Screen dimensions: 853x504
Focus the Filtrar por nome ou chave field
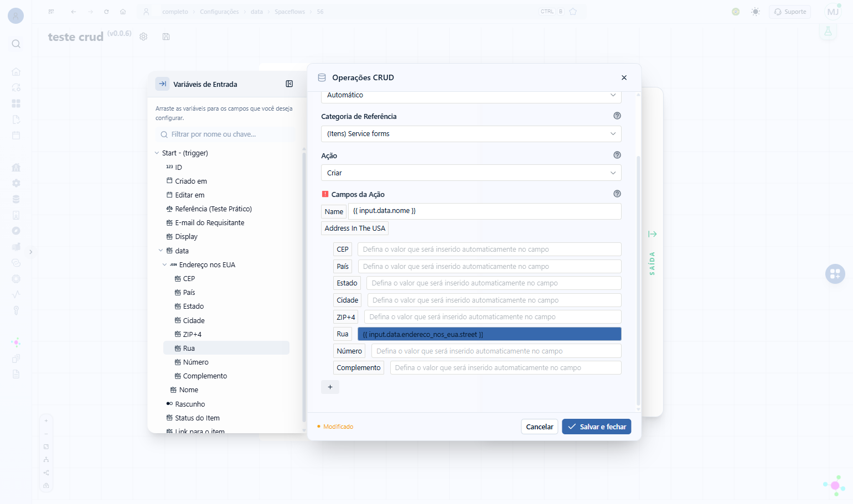coord(226,134)
